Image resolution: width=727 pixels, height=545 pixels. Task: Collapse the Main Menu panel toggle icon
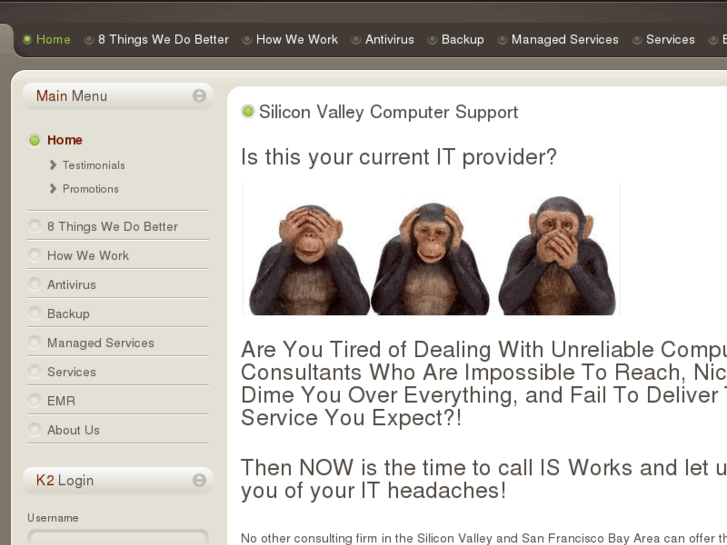(199, 96)
